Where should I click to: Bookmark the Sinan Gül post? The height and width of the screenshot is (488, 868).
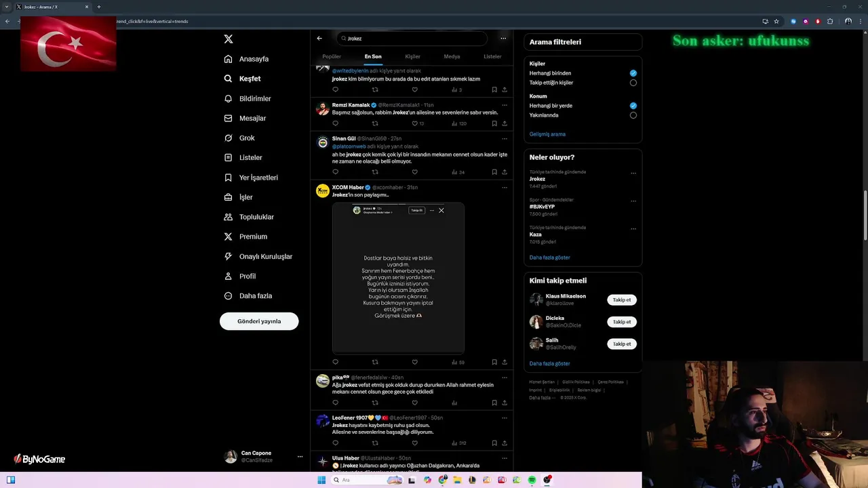coord(494,172)
